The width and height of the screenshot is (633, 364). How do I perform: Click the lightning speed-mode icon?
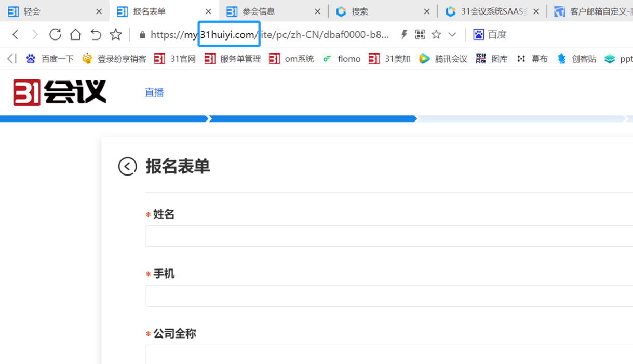tap(404, 35)
